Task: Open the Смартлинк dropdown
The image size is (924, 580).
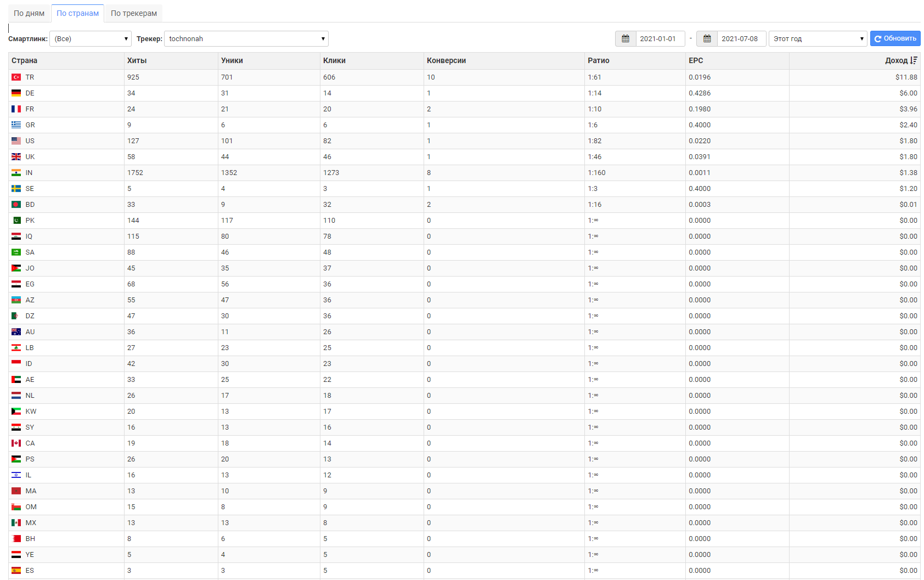Action: [91, 39]
